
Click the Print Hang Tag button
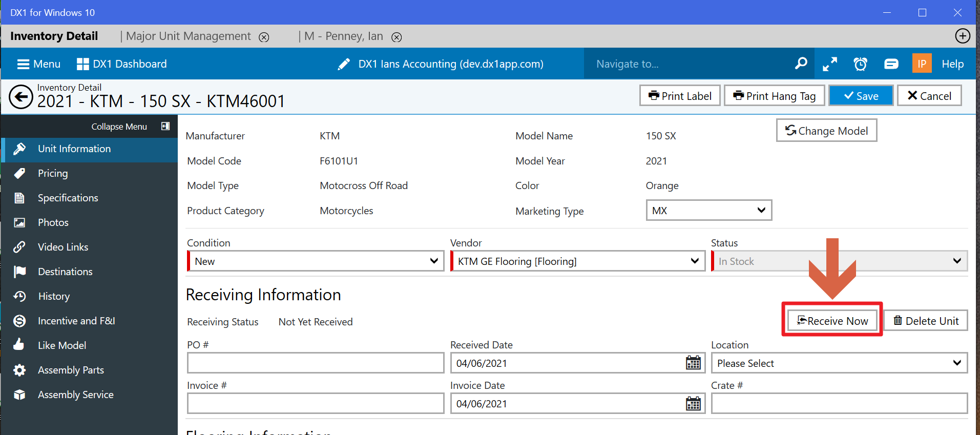coord(774,96)
